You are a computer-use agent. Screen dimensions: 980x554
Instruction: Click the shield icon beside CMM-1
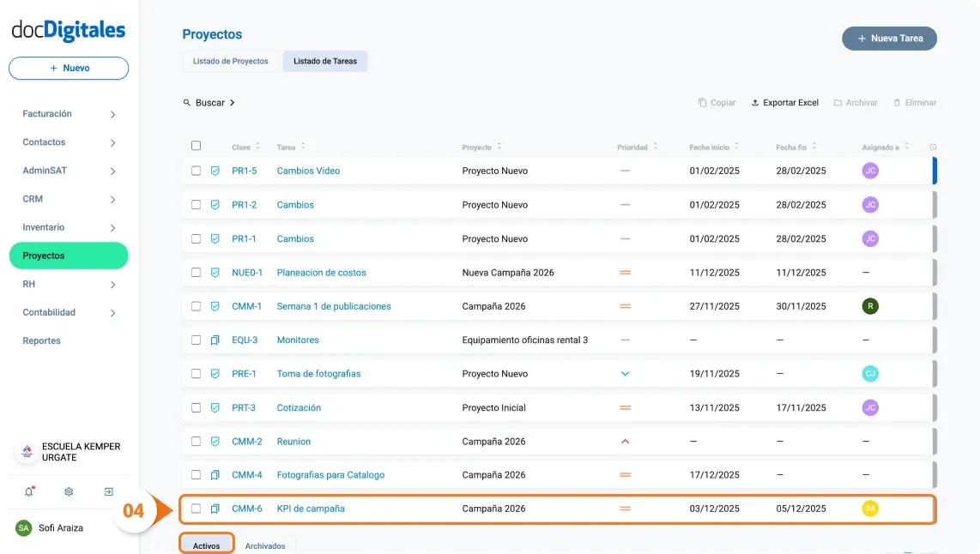pos(214,305)
